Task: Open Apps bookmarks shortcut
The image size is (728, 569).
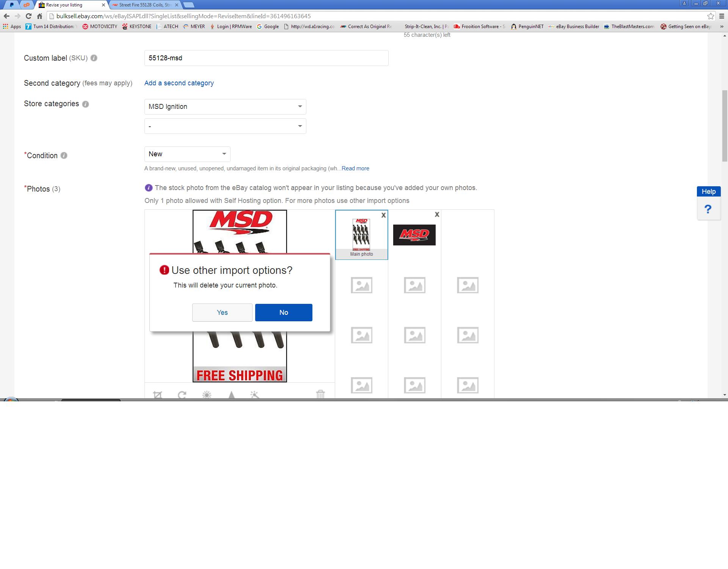Action: click(12, 27)
